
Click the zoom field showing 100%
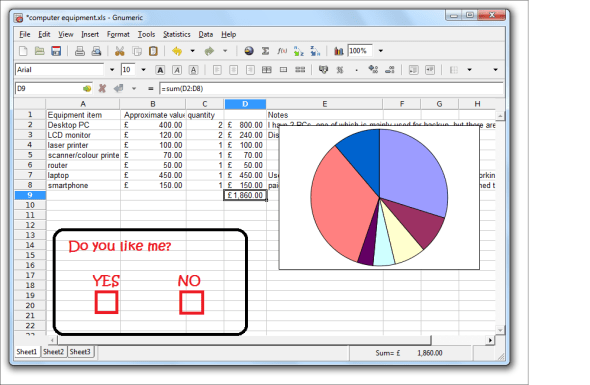(360, 51)
